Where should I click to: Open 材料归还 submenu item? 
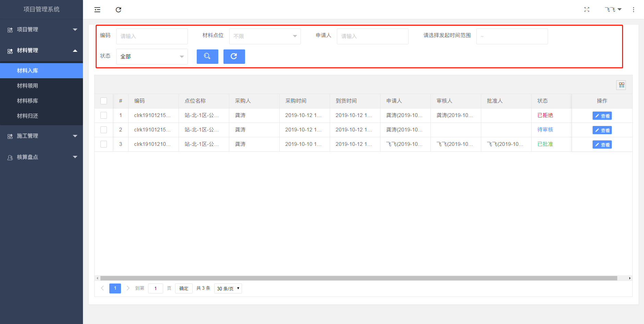tap(41, 116)
